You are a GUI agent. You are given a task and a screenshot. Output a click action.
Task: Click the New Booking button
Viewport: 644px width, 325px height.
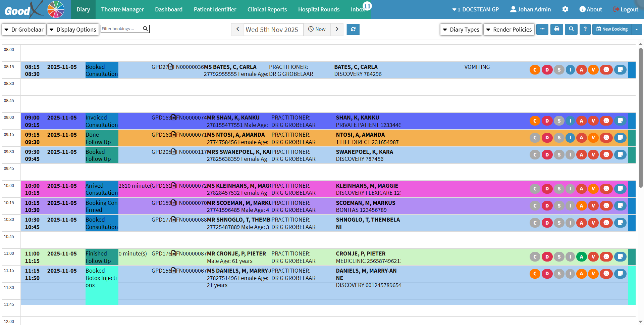coord(612,30)
